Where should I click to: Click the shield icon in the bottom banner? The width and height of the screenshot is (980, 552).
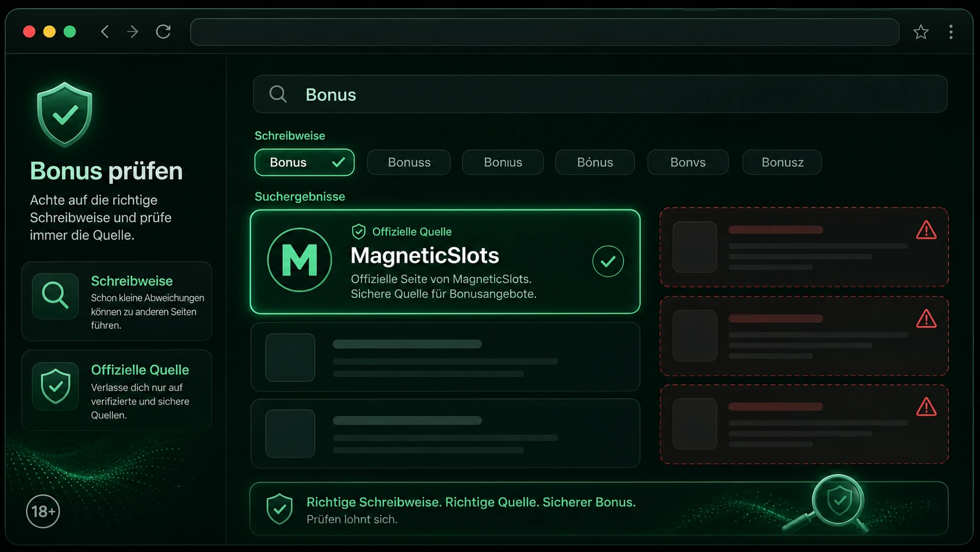point(280,509)
